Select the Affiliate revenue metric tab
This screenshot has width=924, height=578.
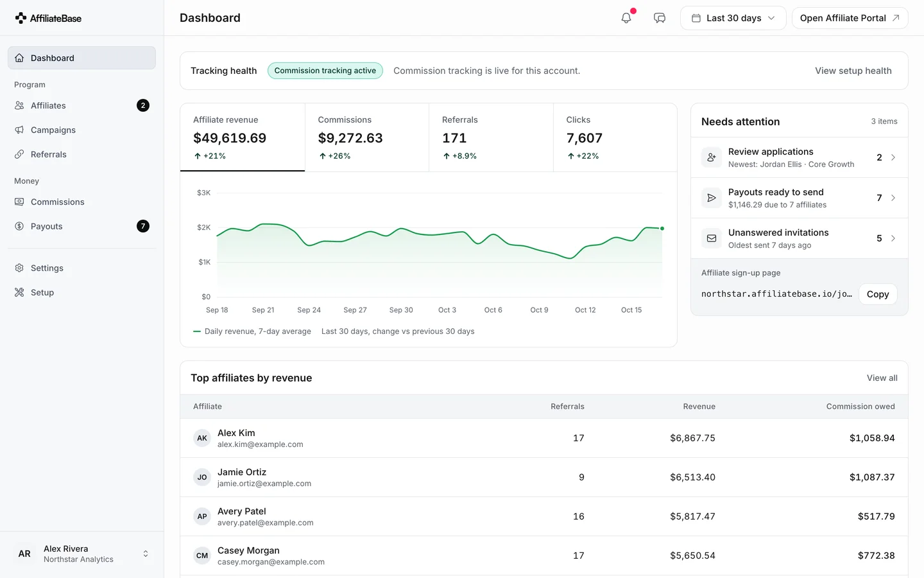[x=243, y=137]
